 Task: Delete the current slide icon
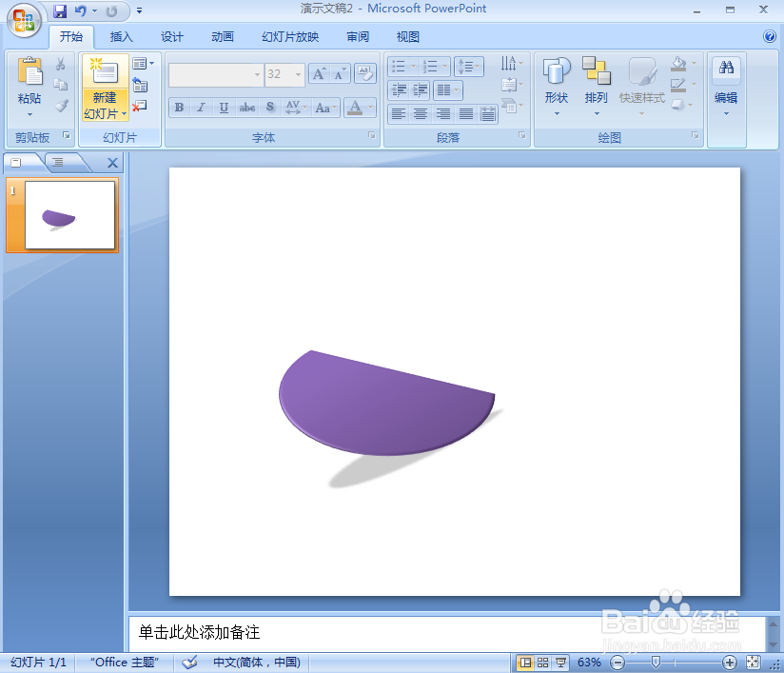tap(140, 106)
